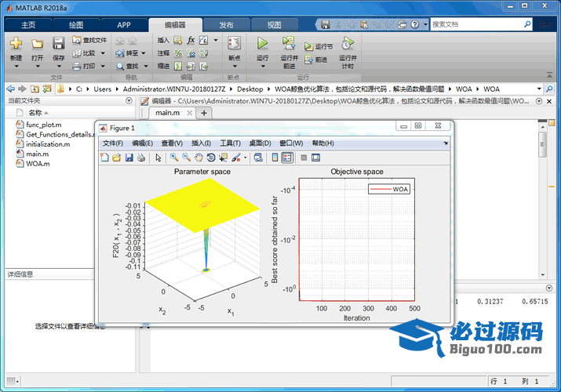Image resolution: width=561 pixels, height=392 pixels.
Task: Click the Breakpoints (断点) icon
Action: tap(235, 44)
